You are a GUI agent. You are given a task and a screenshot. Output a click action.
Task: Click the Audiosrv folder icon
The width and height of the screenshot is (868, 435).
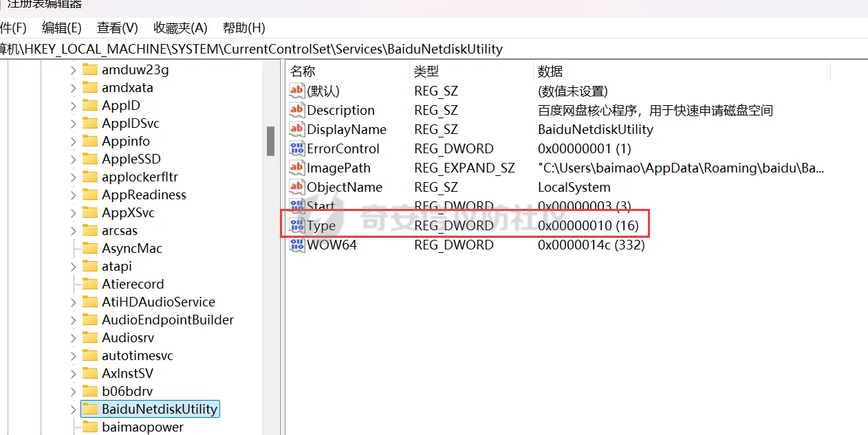point(90,337)
